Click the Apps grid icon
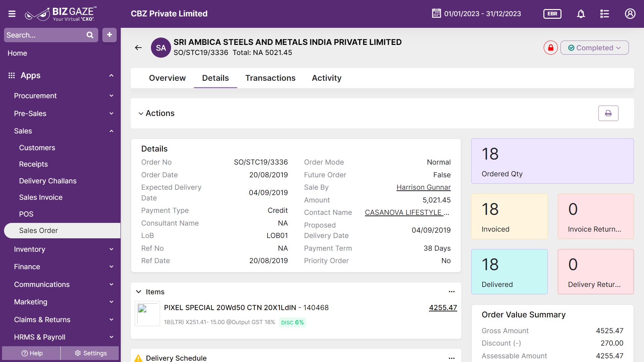Image resolution: width=644 pixels, height=362 pixels. (x=12, y=75)
